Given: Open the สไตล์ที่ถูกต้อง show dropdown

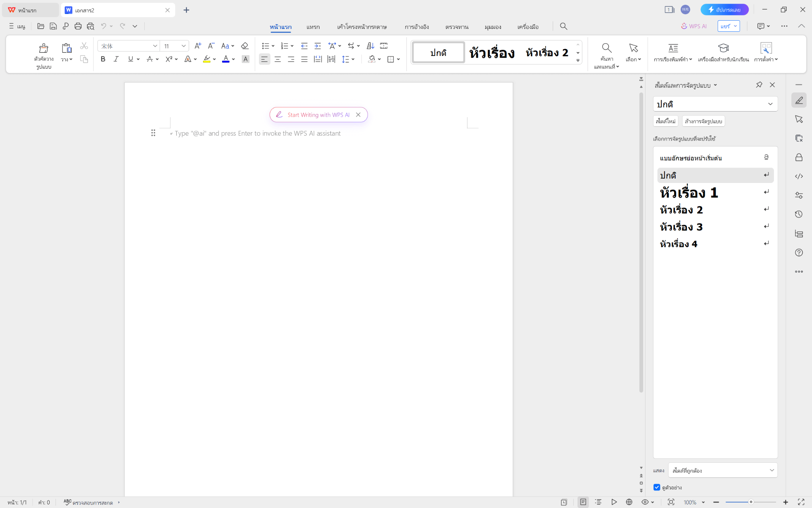Looking at the screenshot, I should [722, 470].
